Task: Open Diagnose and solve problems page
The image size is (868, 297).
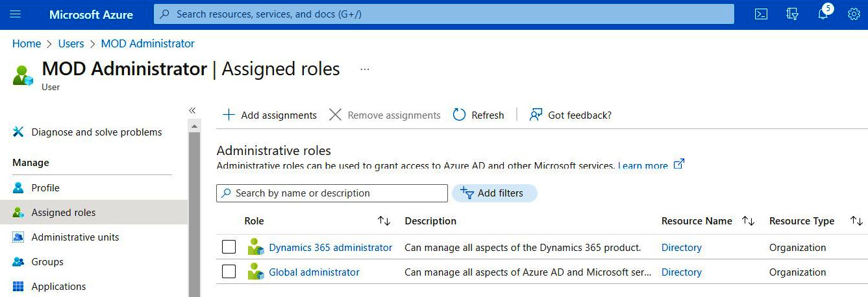Action: [97, 132]
